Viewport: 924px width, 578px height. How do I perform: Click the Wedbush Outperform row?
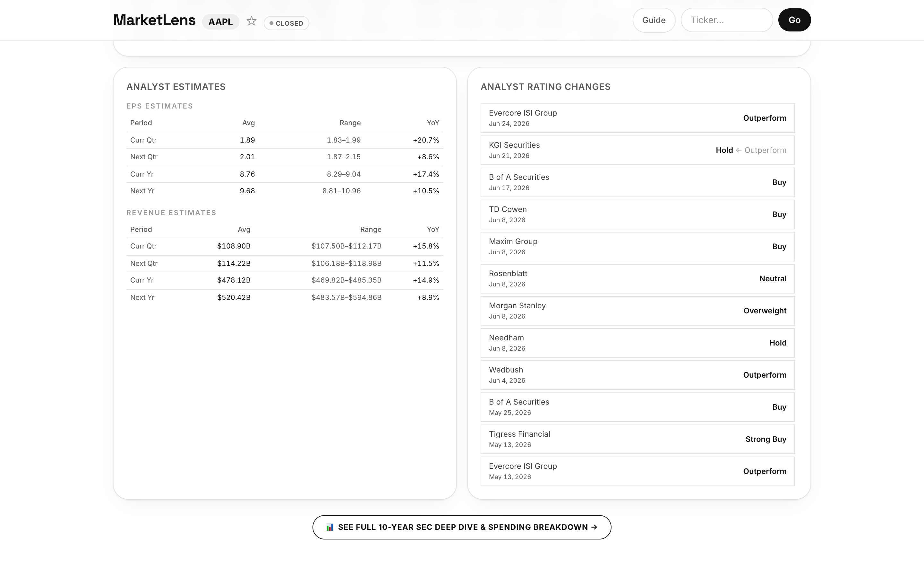[637, 375]
